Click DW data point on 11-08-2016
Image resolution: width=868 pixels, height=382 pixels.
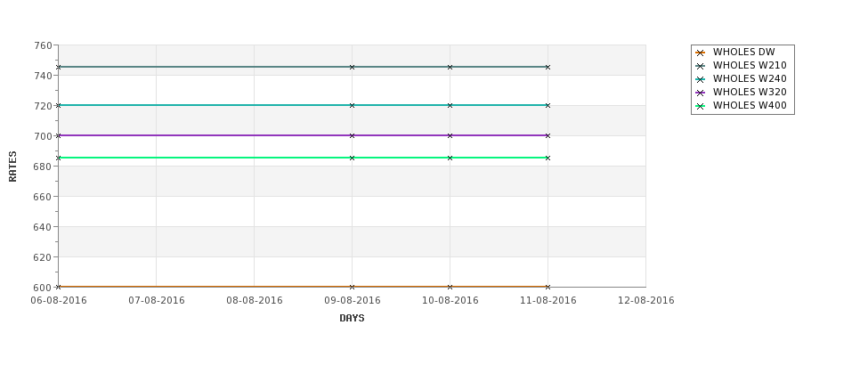coord(548,287)
